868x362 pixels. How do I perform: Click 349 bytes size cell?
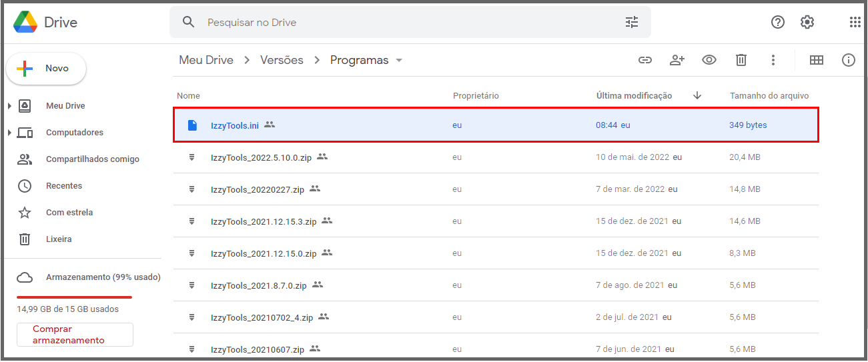pyautogui.click(x=748, y=125)
